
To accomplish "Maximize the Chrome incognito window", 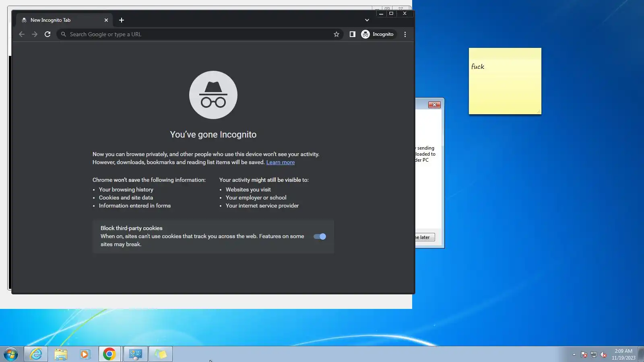I will [x=391, y=14].
